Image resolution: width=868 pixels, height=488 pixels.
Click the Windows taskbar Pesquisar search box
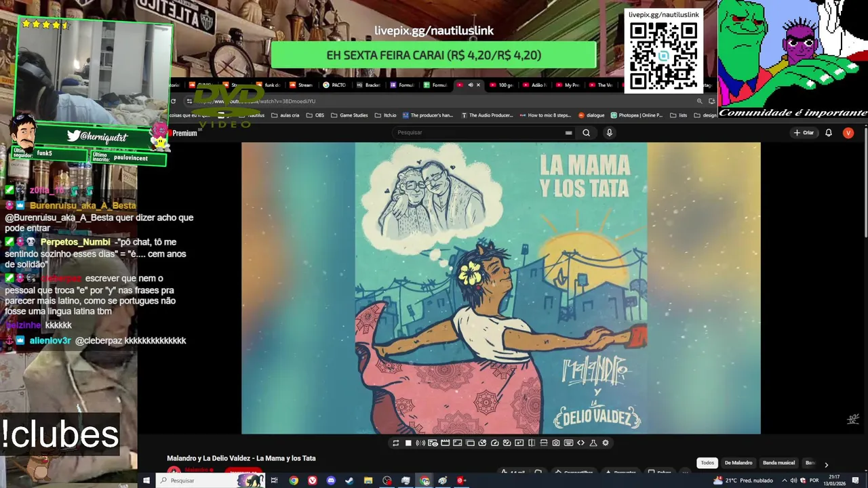pyautogui.click(x=210, y=481)
